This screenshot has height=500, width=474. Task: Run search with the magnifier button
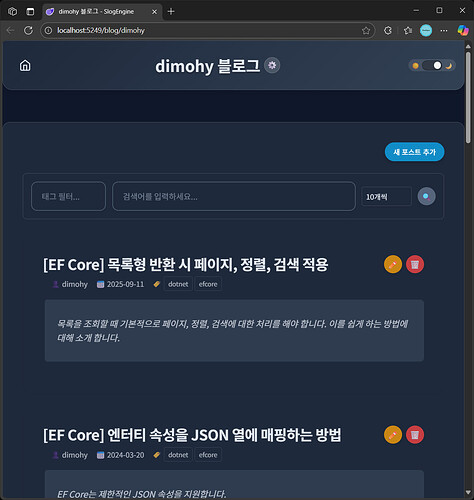(x=426, y=196)
